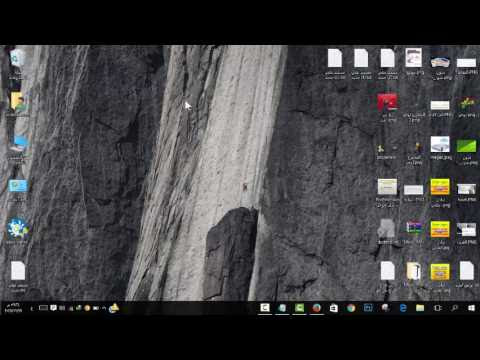Open File Explorer from the taskbar
The image size is (480, 360).
(x=420, y=308)
